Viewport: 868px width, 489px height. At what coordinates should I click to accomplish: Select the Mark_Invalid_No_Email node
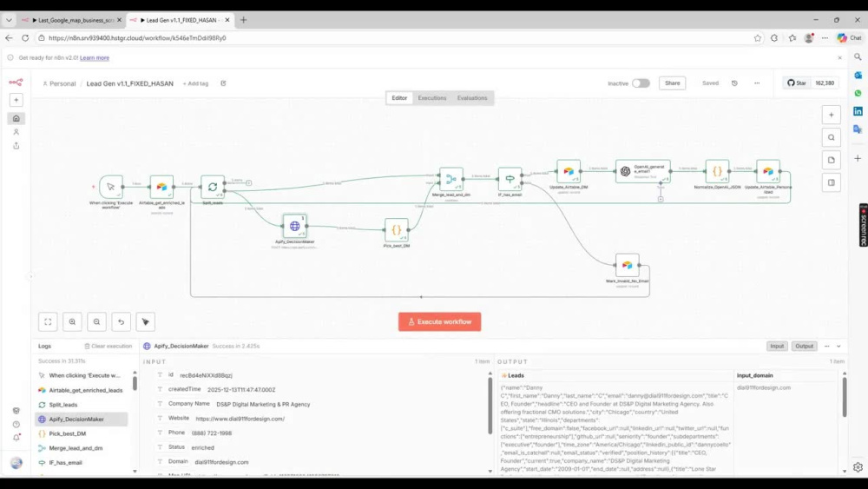point(628,265)
